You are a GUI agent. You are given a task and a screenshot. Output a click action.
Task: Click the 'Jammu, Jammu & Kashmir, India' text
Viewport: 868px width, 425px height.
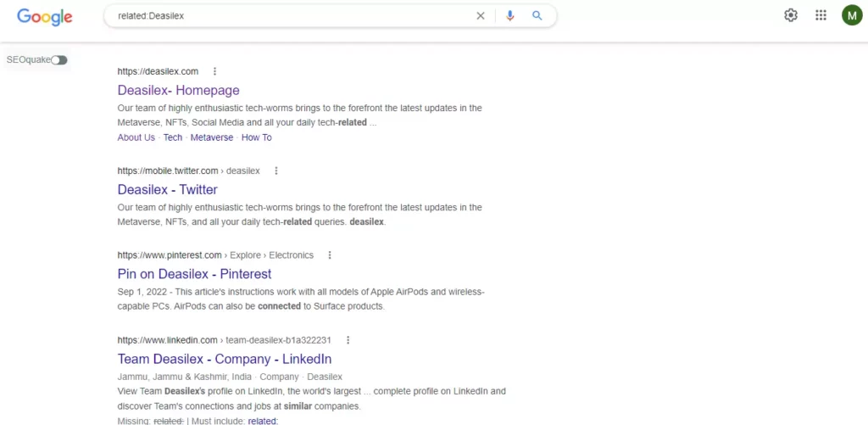[185, 377]
